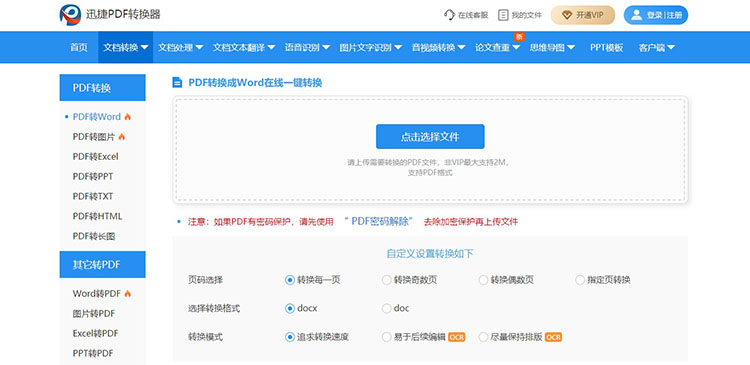Image resolution: width=750 pixels, height=365 pixels.
Task: Click the flame icon next to PDF转图片
Action: pyautogui.click(x=121, y=137)
